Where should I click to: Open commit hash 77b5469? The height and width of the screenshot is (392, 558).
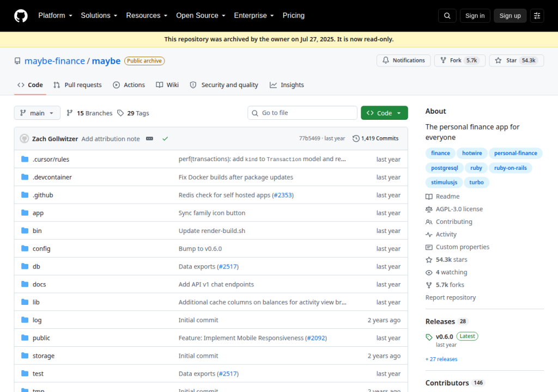point(310,138)
